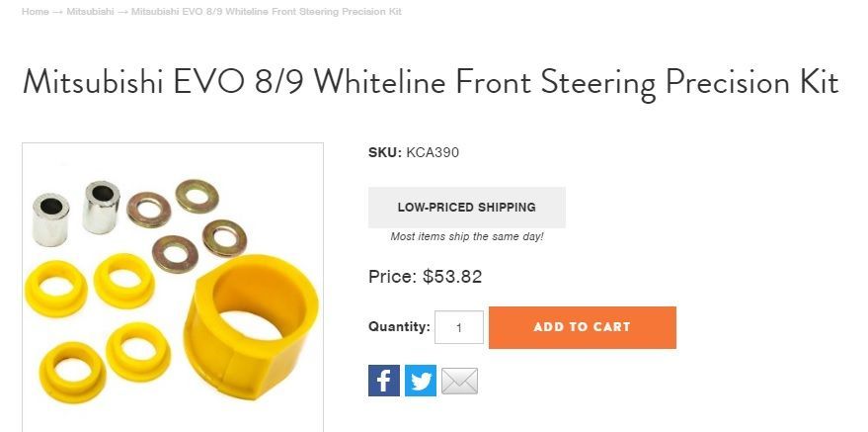Click the 'Price:' label text

coord(392,277)
